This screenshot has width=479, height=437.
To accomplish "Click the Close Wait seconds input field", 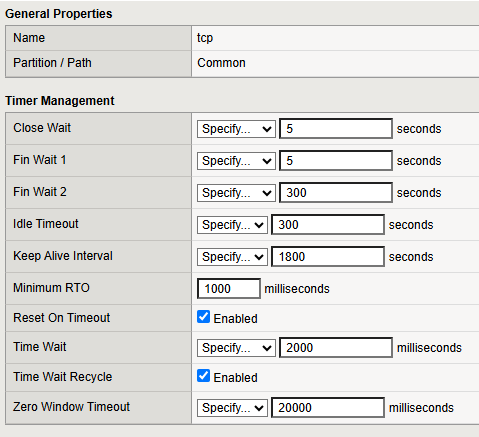I will 336,129.
